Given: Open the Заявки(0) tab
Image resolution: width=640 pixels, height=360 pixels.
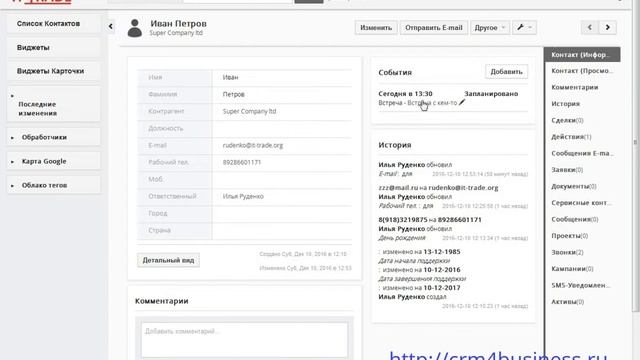Looking at the screenshot, I should [567, 170].
